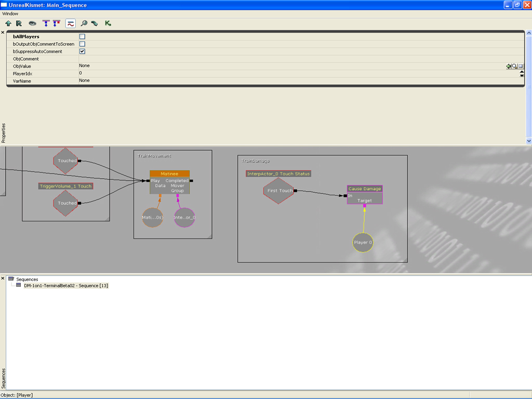The height and width of the screenshot is (399, 532).
Task: Click the Matinee Play input connector
Action: pos(148,181)
